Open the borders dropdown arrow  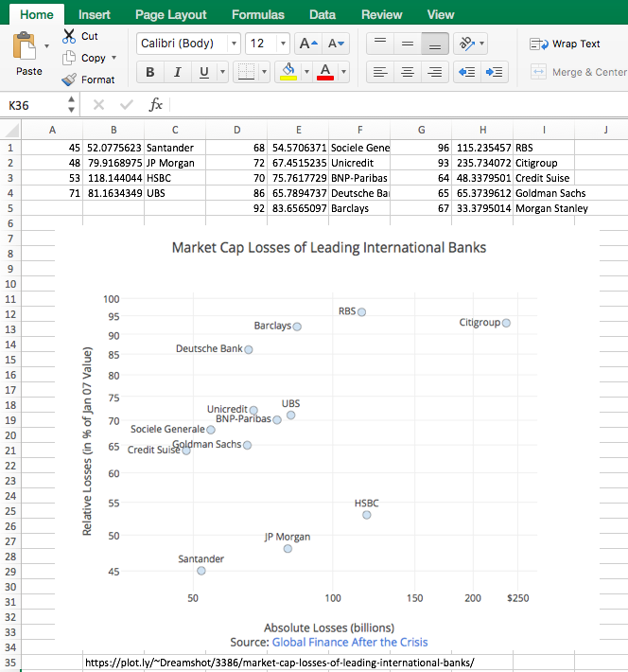(x=264, y=72)
